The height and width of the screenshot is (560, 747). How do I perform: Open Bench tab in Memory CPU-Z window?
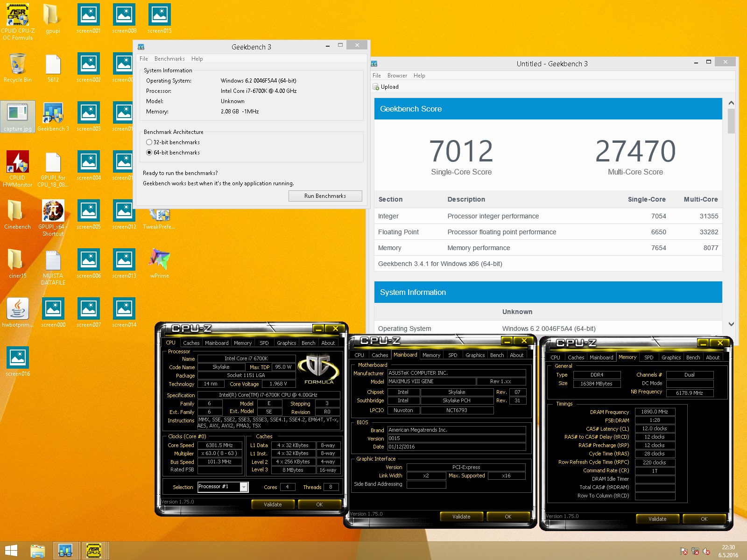pos(693,357)
